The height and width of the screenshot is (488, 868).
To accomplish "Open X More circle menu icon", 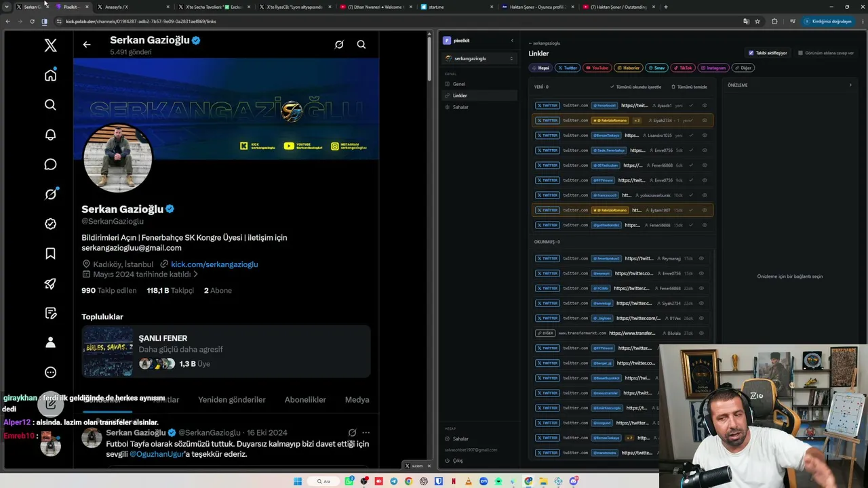I will 50,372.
